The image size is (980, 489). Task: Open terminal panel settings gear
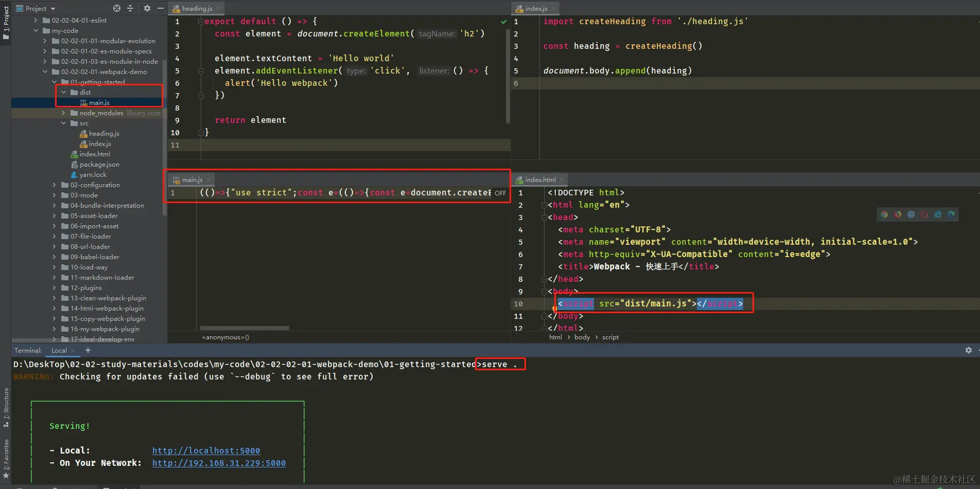pyautogui.click(x=969, y=350)
